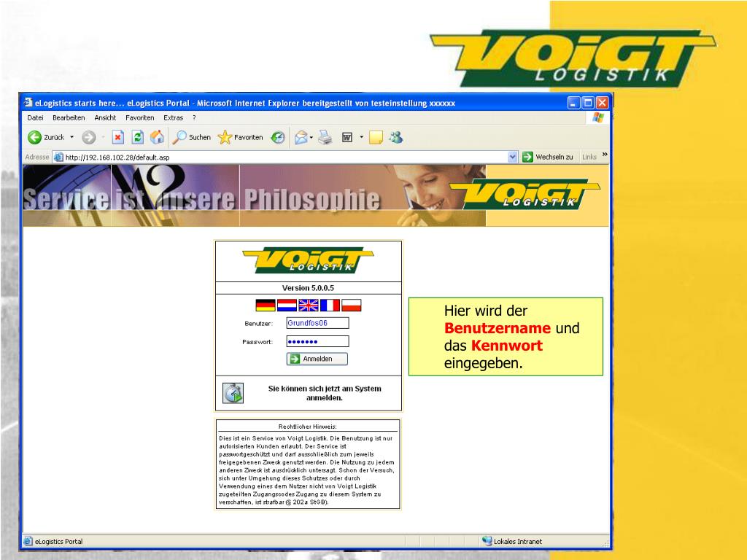Click the Passwort input field

[317, 341]
